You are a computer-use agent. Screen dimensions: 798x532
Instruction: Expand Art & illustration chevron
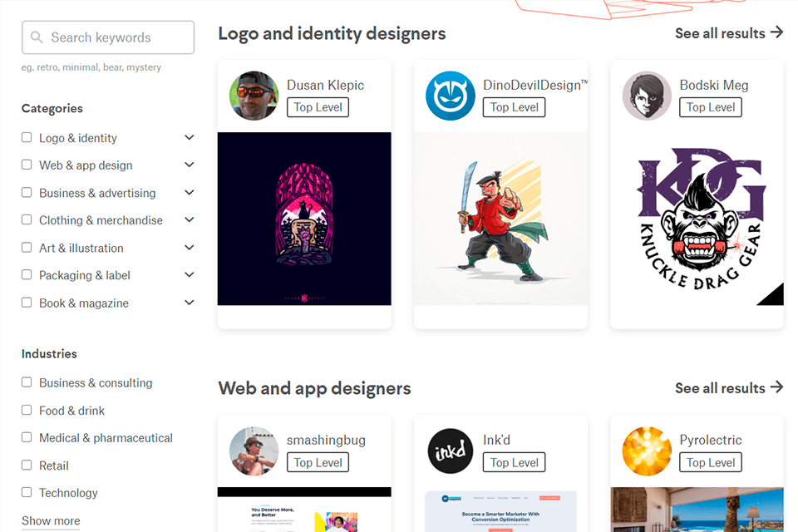pos(190,248)
